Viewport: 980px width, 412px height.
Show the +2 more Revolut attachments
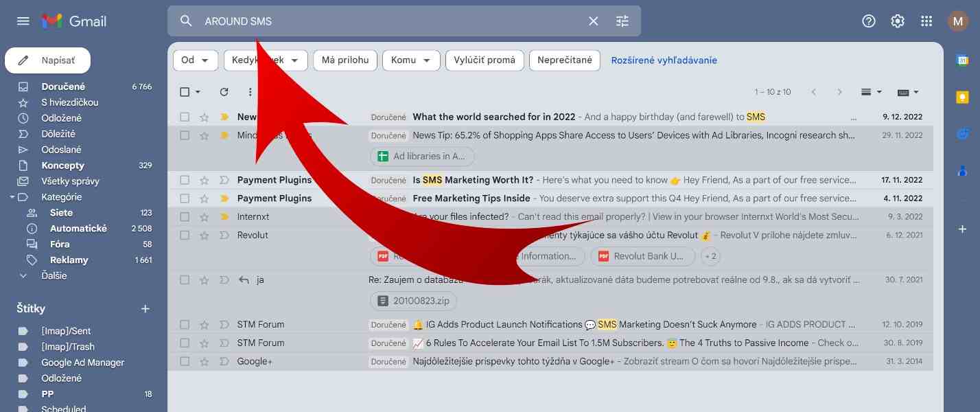tap(710, 256)
